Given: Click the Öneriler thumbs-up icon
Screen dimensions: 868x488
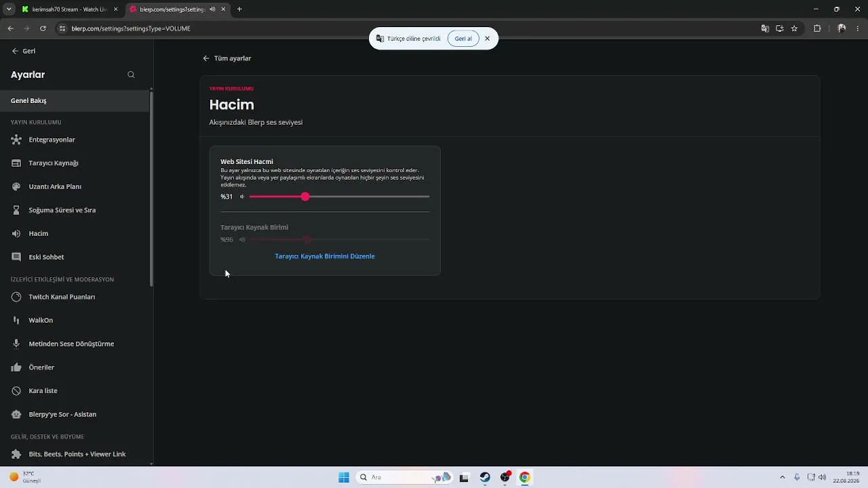Looking at the screenshot, I should coord(16,367).
